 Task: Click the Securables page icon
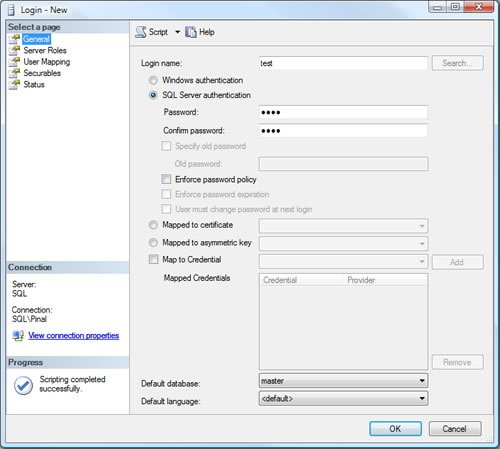[x=14, y=73]
